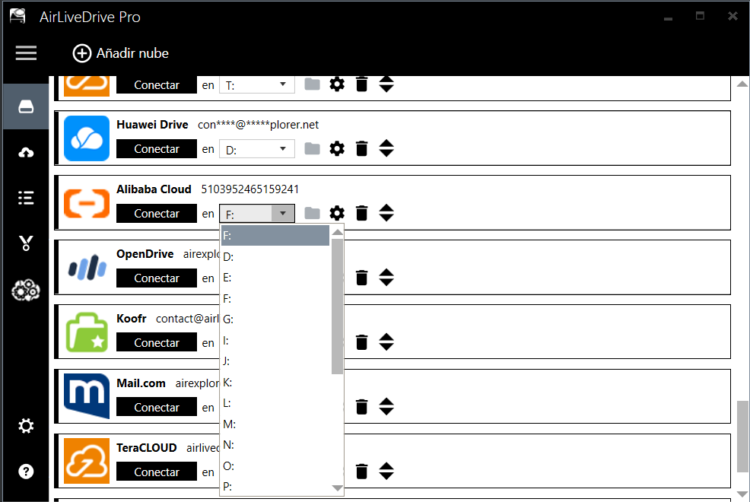Click the branching fork icon in the sidebar
The height and width of the screenshot is (502, 750).
tap(26, 243)
